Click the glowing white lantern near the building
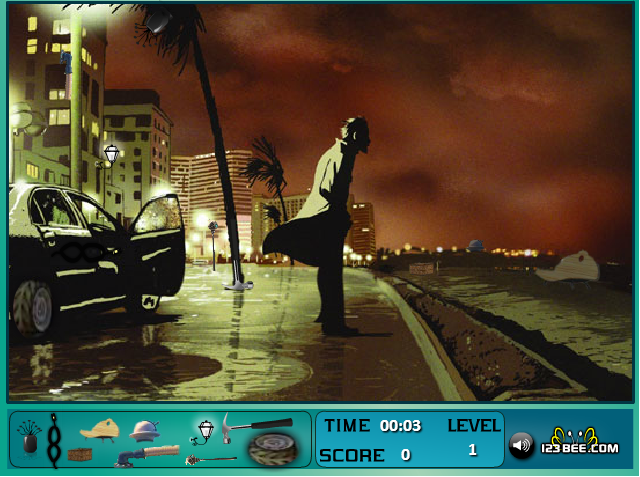 pos(108,156)
